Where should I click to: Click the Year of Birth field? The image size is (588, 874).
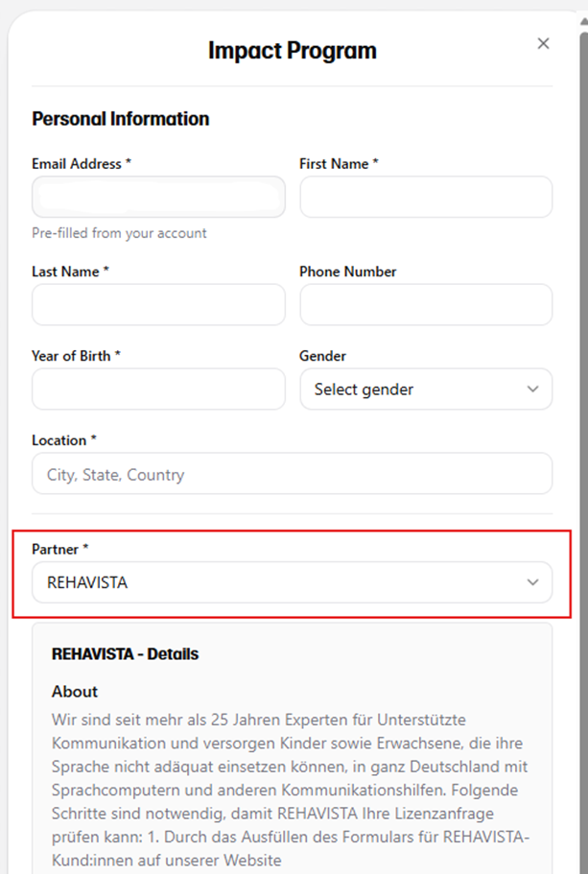(158, 389)
